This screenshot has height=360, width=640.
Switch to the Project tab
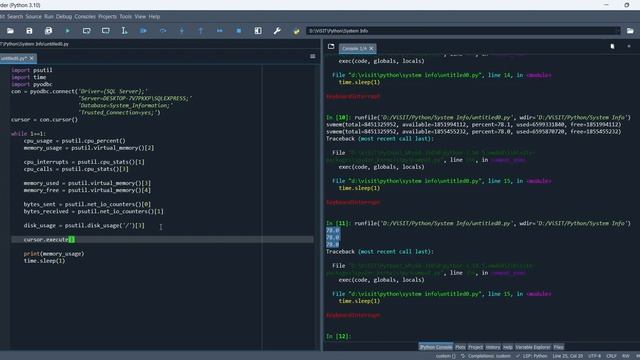tap(476, 347)
